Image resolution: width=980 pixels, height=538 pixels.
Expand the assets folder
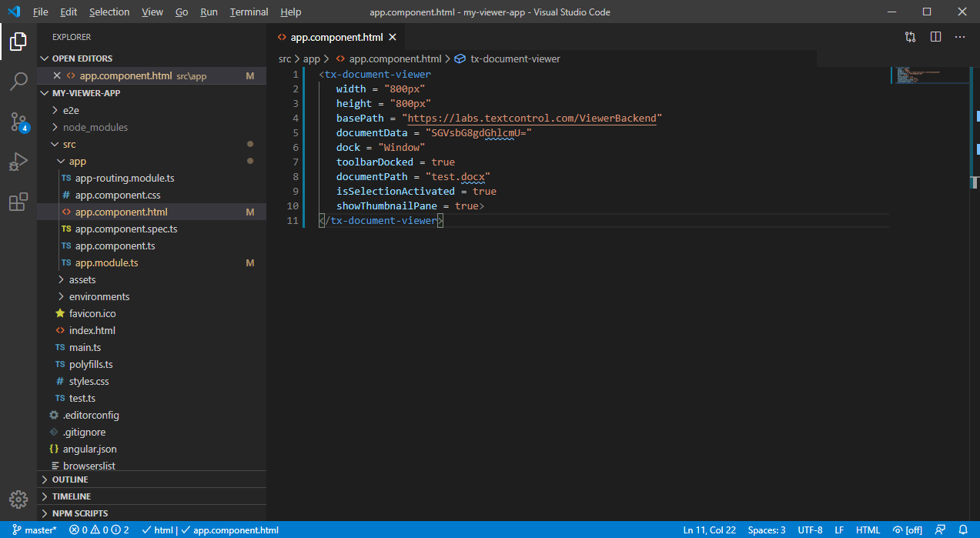click(152, 279)
